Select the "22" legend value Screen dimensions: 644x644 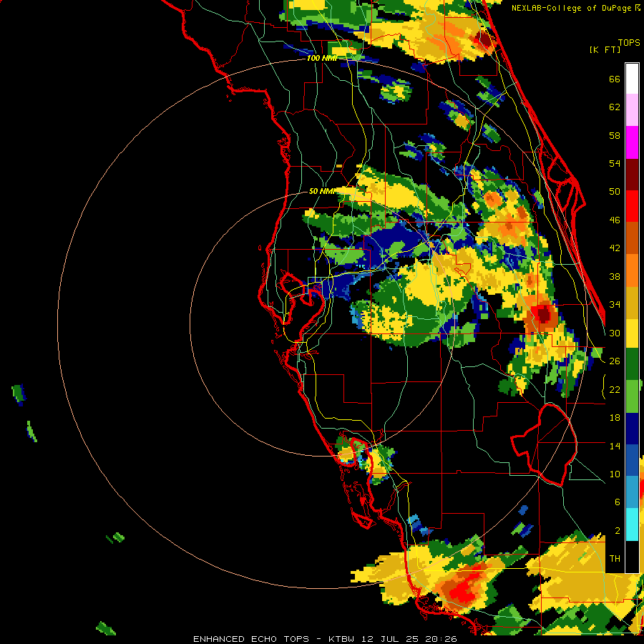pyautogui.click(x=615, y=389)
